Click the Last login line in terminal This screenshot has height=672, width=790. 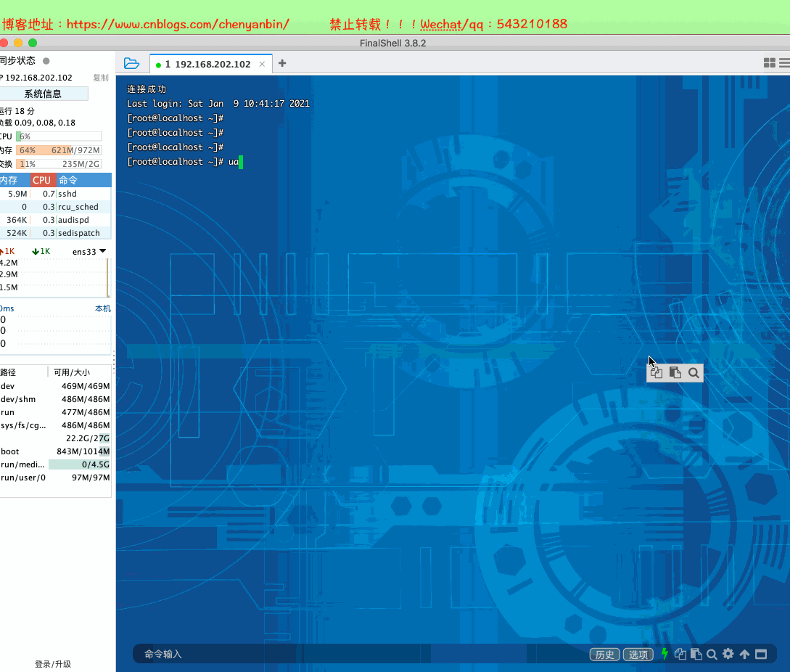tap(218, 103)
